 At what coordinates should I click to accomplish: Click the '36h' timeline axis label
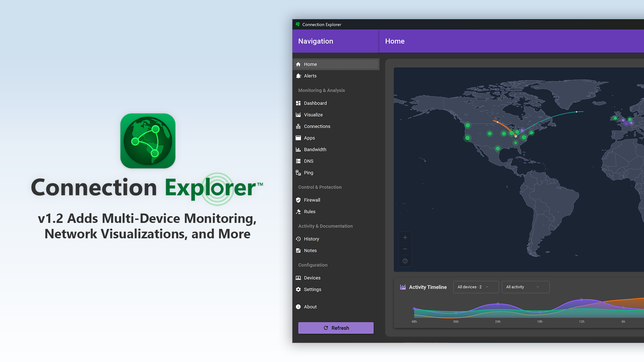pos(456,322)
